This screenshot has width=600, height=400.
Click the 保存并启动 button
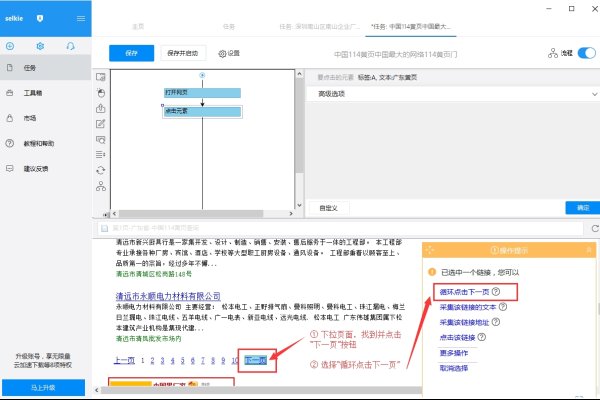[183, 53]
